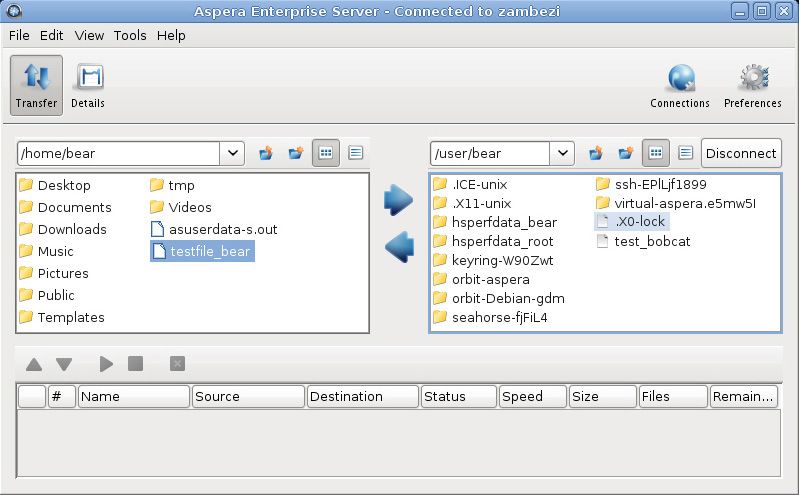
Task: Disconnect from the remote server
Action: [741, 153]
